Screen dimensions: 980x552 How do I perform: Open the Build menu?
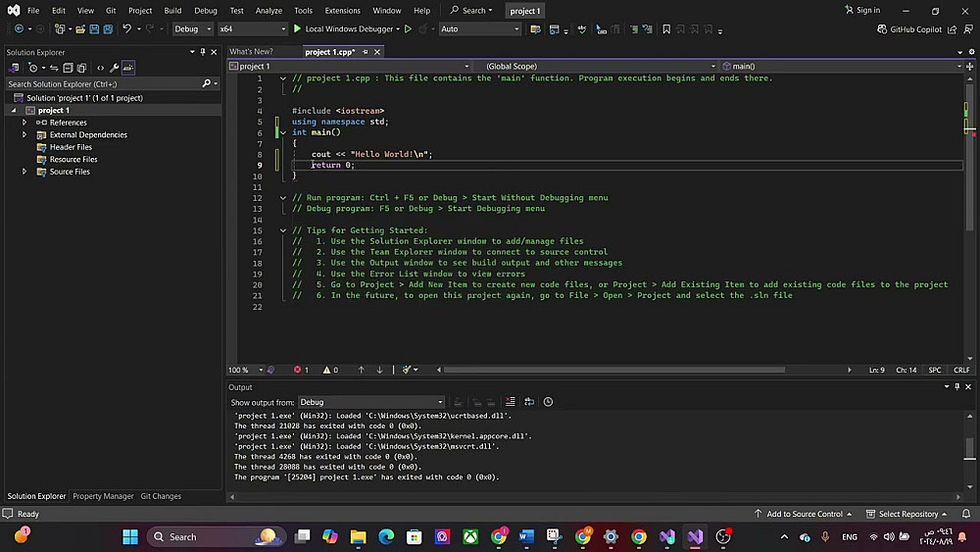click(x=172, y=11)
